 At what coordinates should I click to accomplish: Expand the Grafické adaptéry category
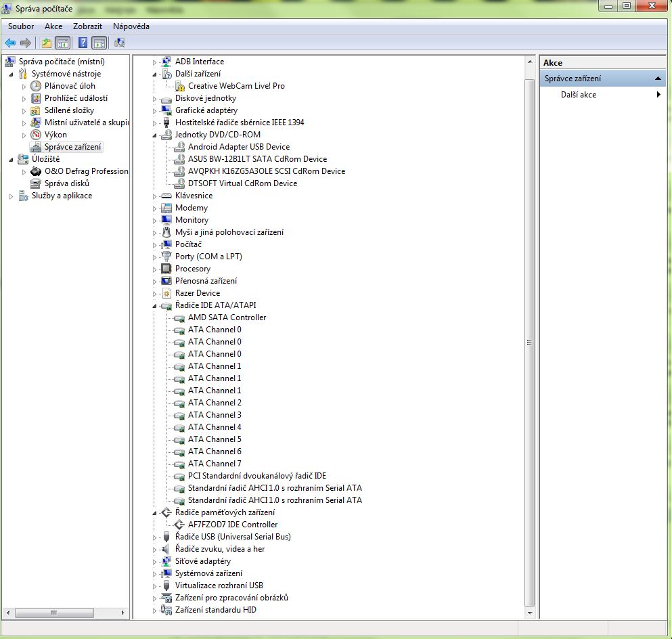pyautogui.click(x=154, y=110)
